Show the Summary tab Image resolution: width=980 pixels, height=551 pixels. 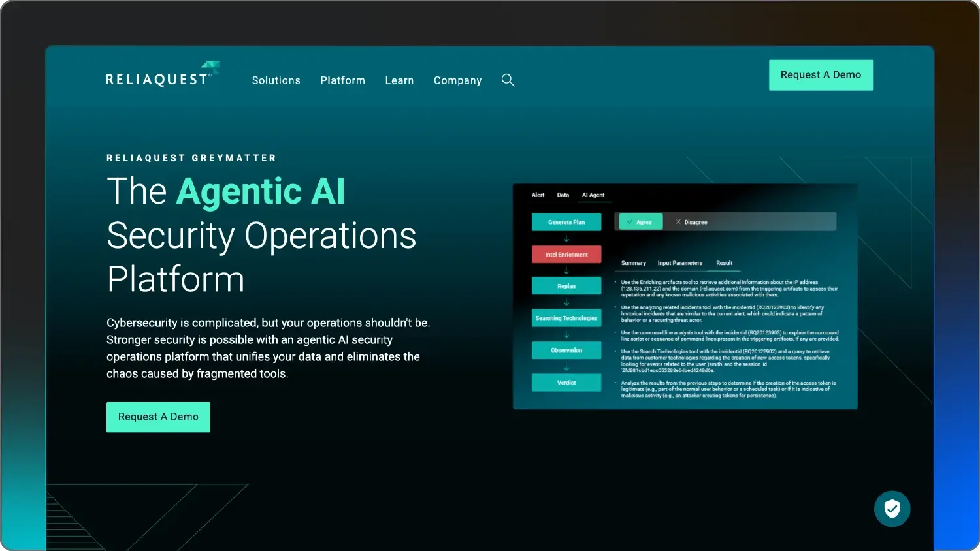click(x=633, y=263)
